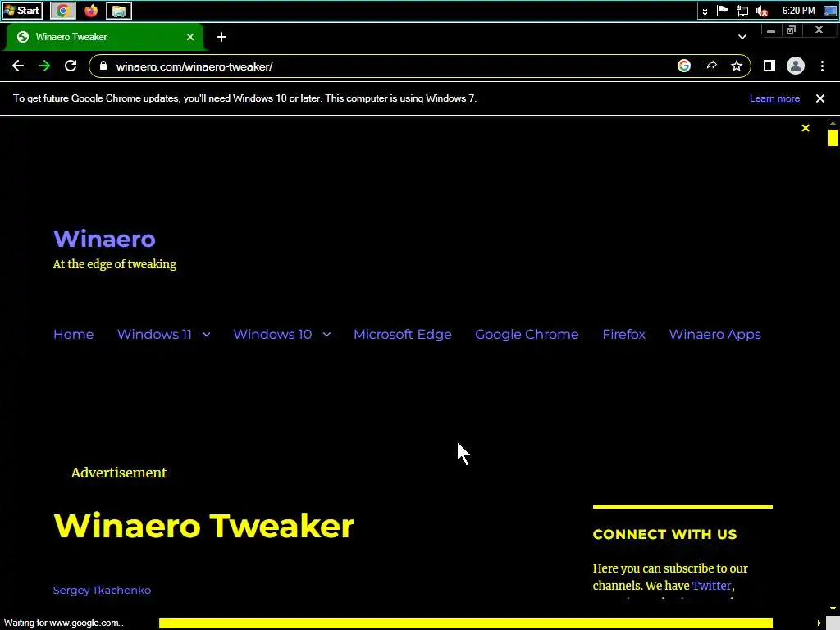Viewport: 840px width, 630px height.
Task: Open the Winaero site title
Action: [x=104, y=239]
